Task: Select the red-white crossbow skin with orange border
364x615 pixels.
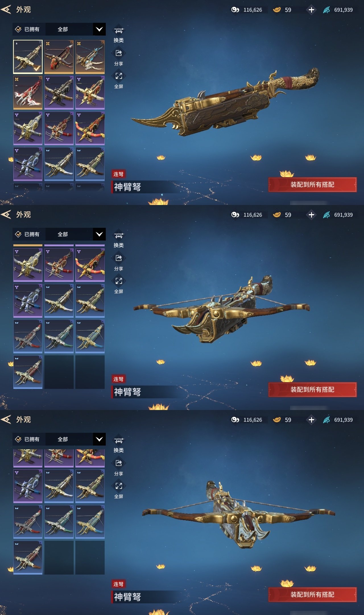Action: (x=28, y=93)
